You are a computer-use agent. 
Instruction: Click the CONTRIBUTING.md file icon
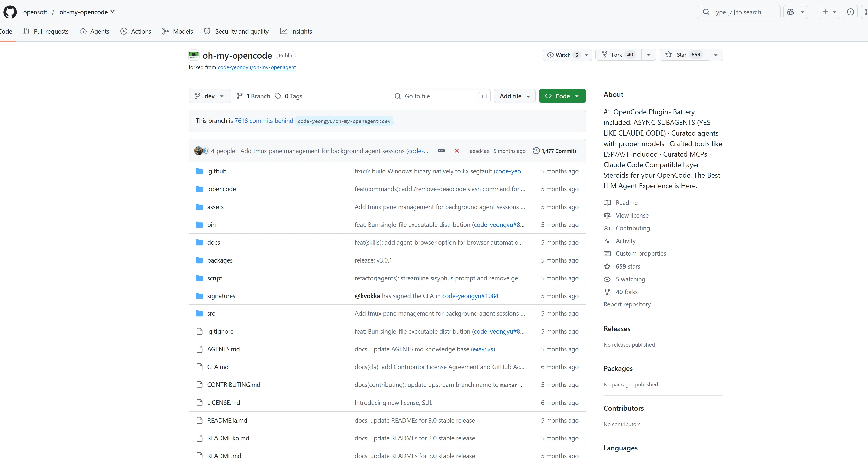click(199, 385)
